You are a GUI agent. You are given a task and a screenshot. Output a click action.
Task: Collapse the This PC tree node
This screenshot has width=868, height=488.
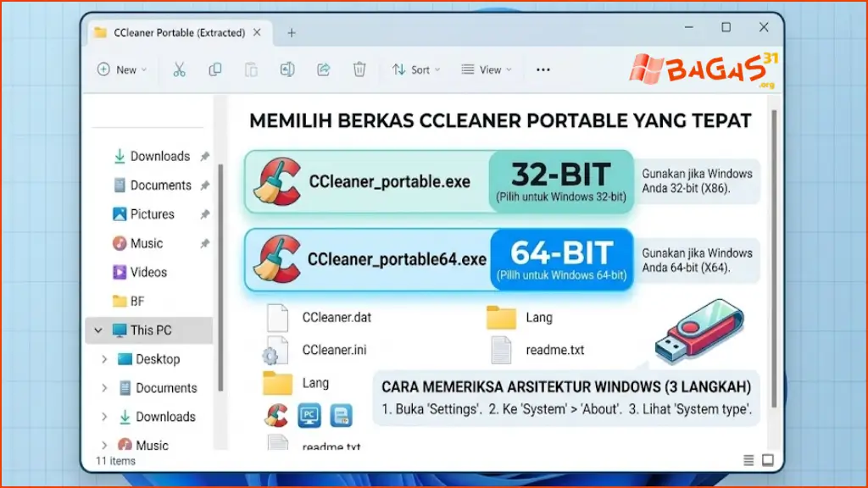pyautogui.click(x=98, y=330)
